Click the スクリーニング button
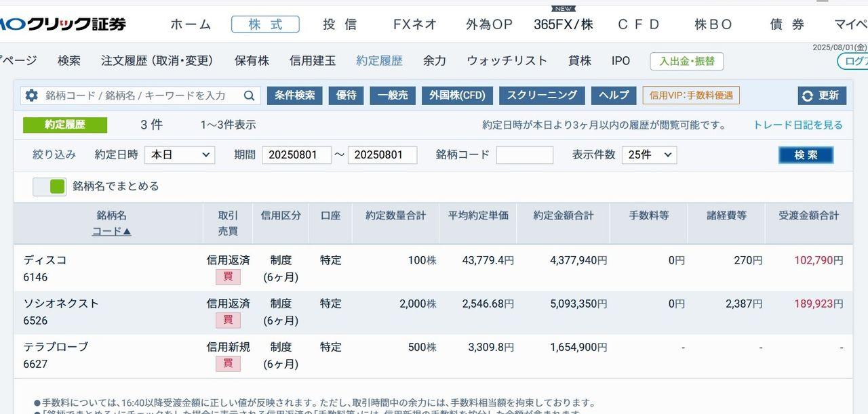The image size is (868, 414). [x=542, y=95]
